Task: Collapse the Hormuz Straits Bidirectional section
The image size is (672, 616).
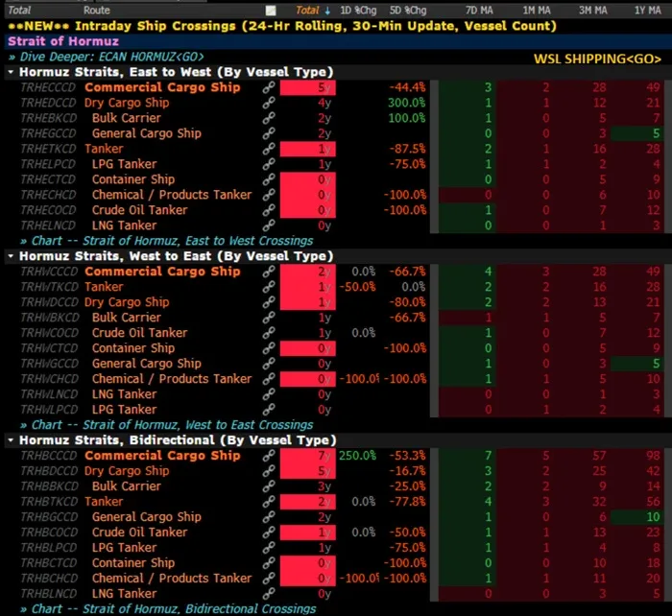Action: pyautogui.click(x=11, y=440)
